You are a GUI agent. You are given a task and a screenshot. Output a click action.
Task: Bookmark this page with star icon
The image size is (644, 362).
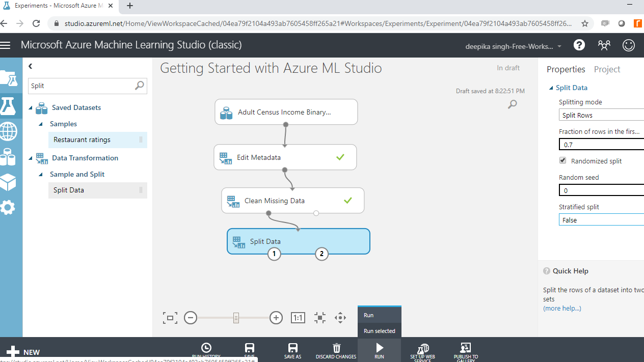pos(585,23)
